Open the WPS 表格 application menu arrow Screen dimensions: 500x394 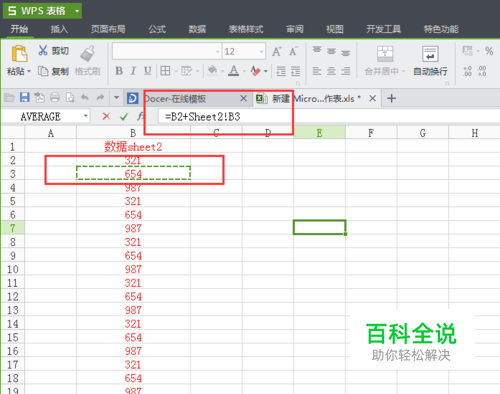pyautogui.click(x=77, y=11)
